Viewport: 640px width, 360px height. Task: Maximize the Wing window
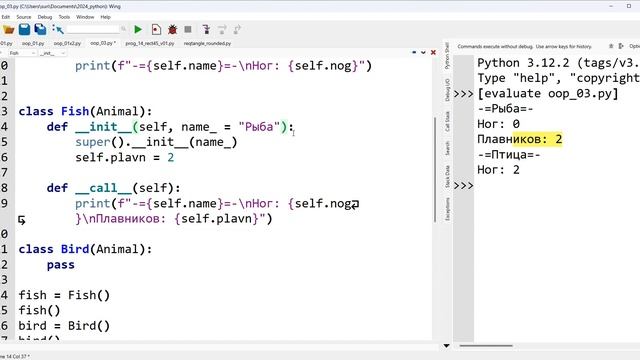click(x=629, y=6)
